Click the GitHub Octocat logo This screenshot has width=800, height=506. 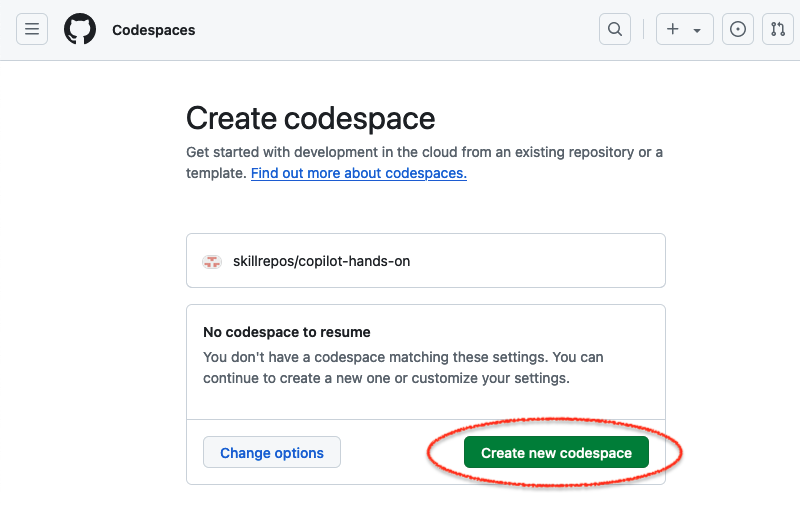tap(80, 29)
